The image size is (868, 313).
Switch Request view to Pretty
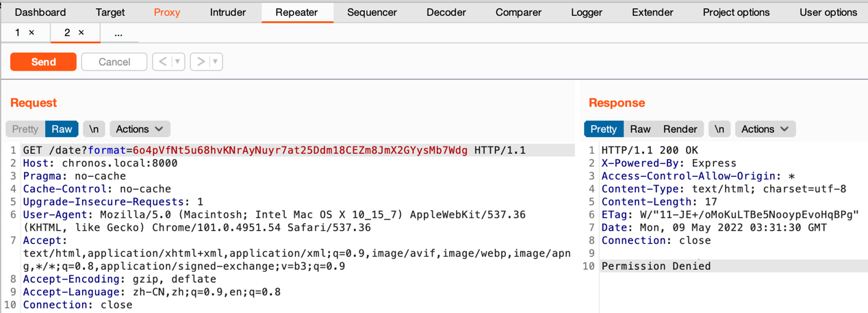25,129
